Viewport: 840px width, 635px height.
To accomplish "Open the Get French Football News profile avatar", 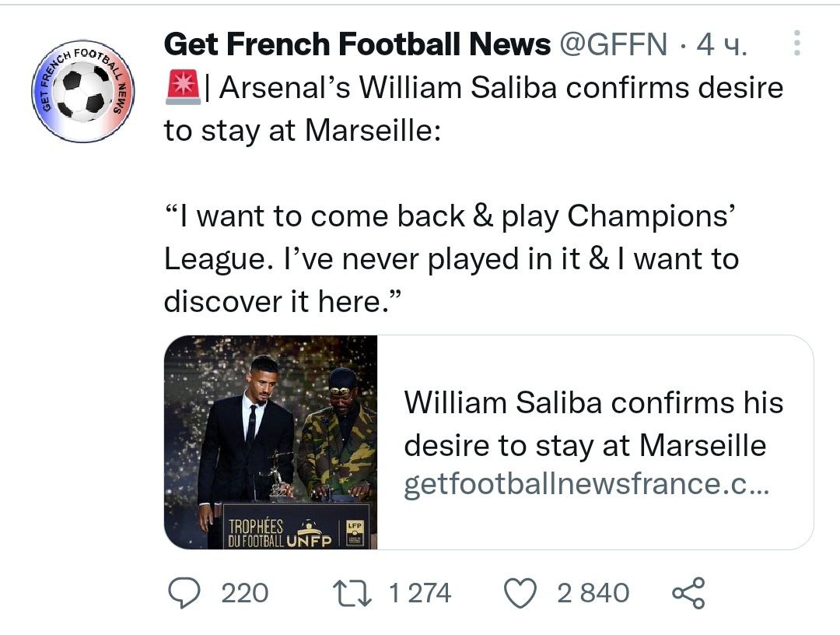I will pyautogui.click(x=83, y=91).
